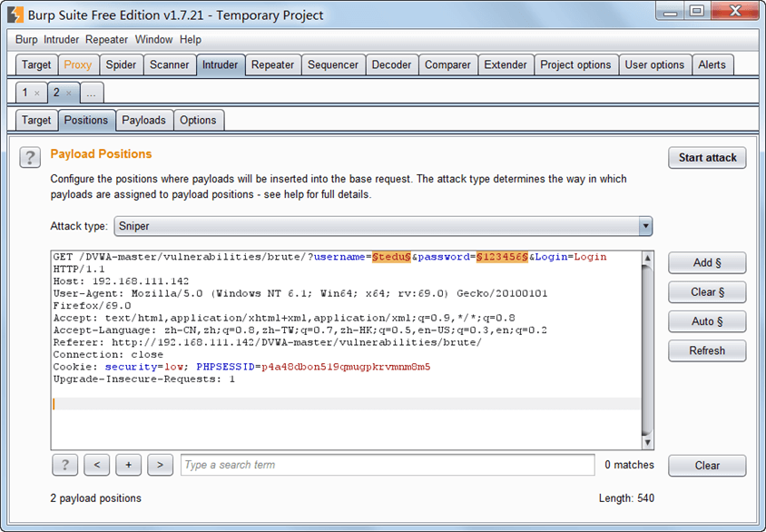Open new attack tab with ellipsis
Viewport: 766px width, 532px height.
pos(92,93)
